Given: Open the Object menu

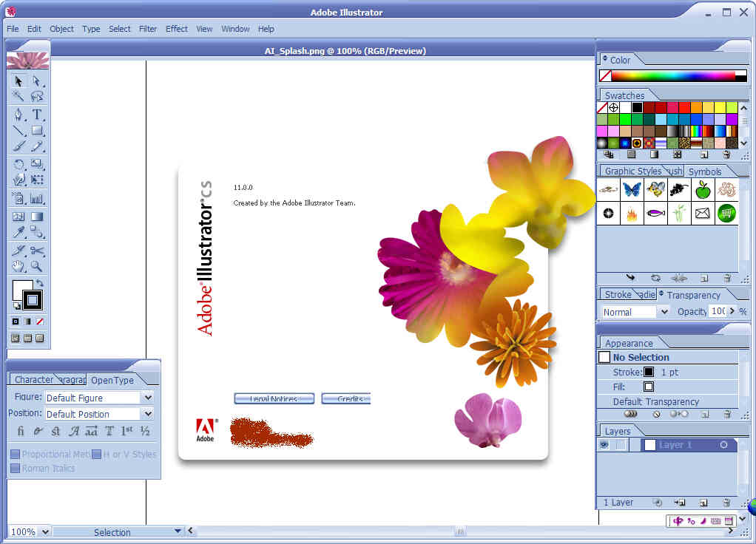Looking at the screenshot, I should coord(61,29).
